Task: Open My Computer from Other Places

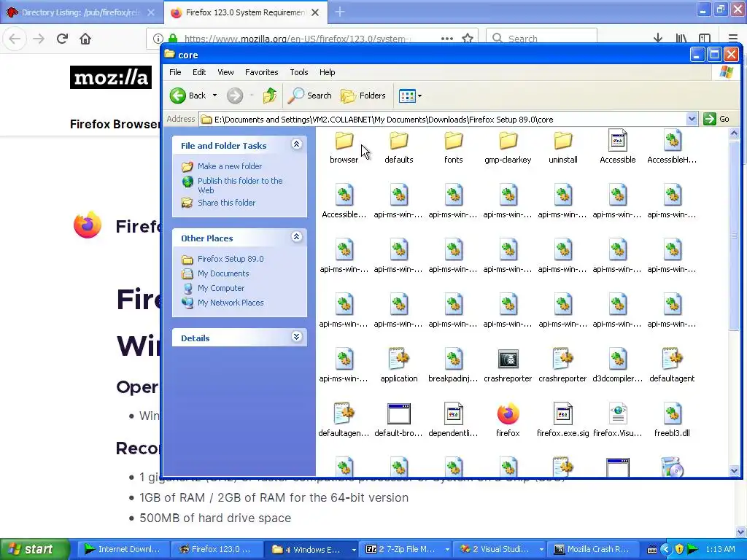Action: (220, 288)
